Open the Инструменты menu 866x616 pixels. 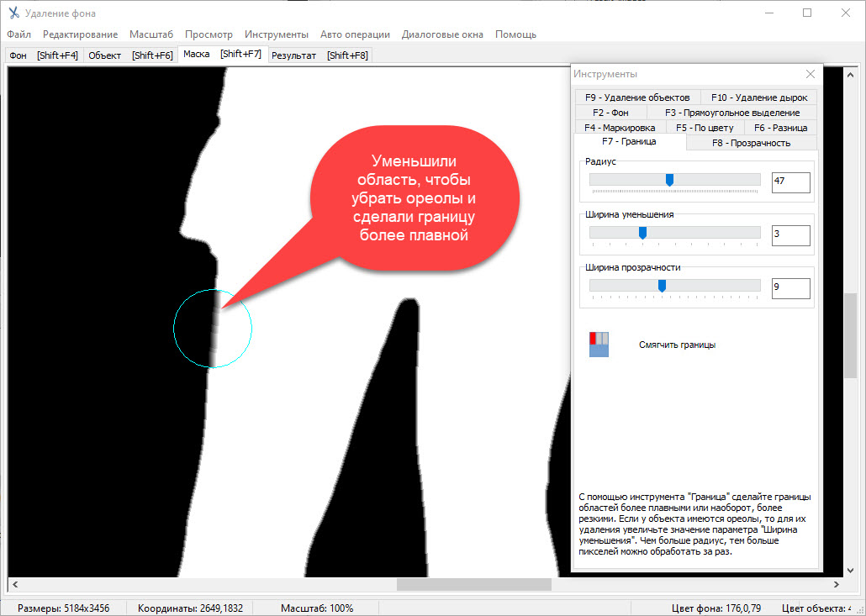pyautogui.click(x=276, y=34)
